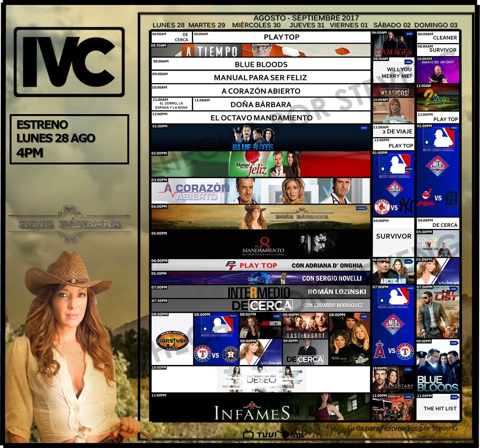
Task: Click the Detroit Tigers D logo
Action: coord(451,198)
